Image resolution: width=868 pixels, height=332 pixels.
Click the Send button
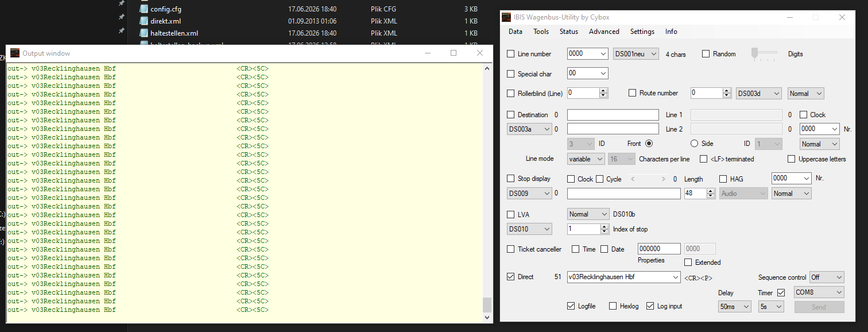pyautogui.click(x=819, y=307)
